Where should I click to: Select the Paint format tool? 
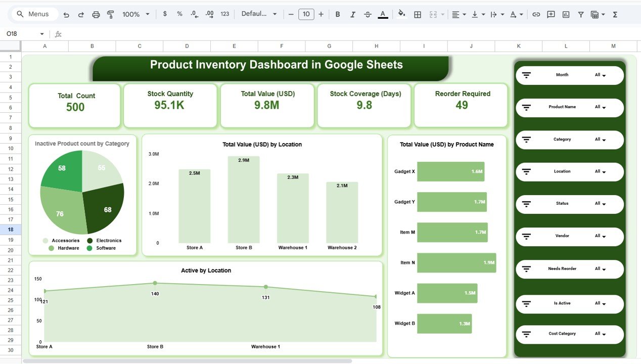tap(110, 14)
